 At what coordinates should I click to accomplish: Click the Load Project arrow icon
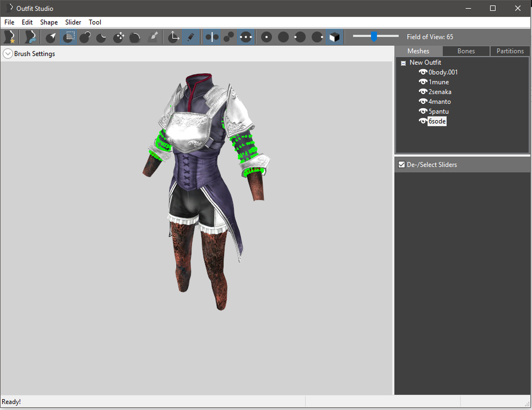click(x=30, y=37)
